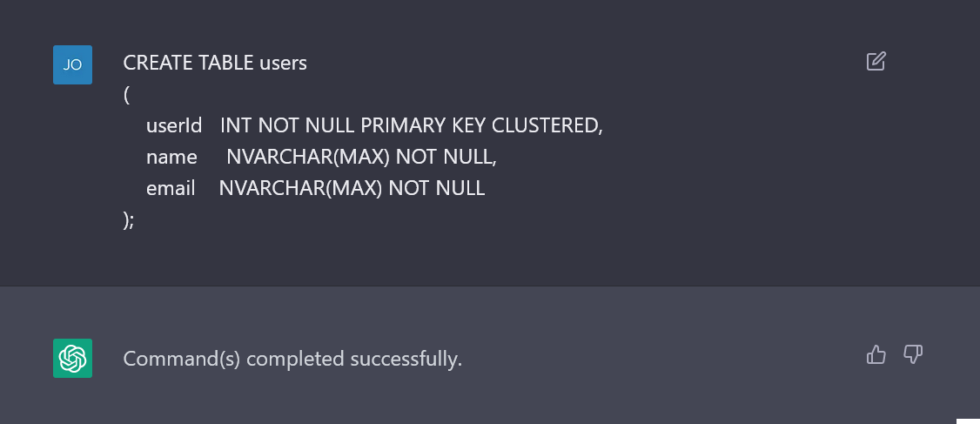
Task: Click the email column identifier
Action: 171,188
